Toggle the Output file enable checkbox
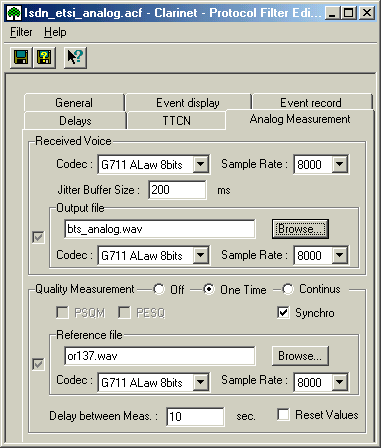 [38, 237]
